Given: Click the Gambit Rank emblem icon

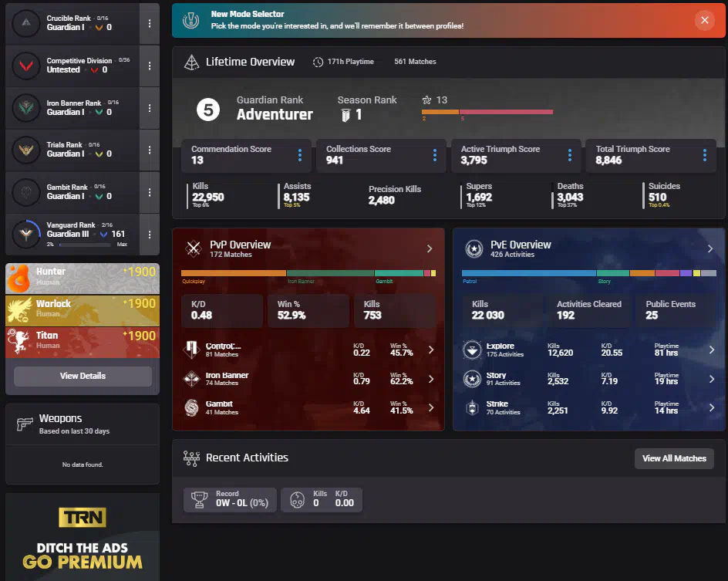Looking at the screenshot, I should tap(26, 192).
